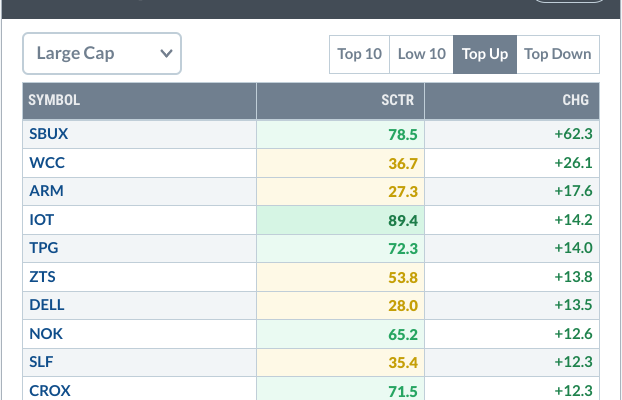Click change value +14.0 for TPG
Viewport: 622px width, 400px height.
coord(573,248)
